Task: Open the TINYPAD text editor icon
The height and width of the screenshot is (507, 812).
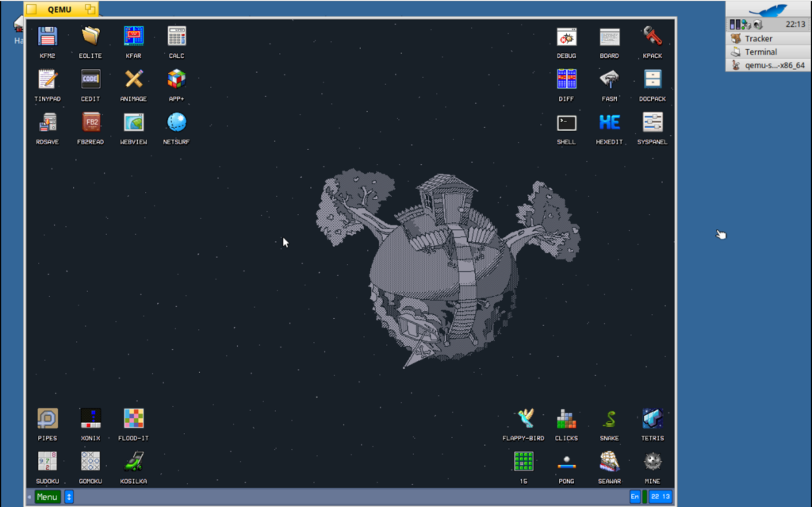Action: coord(48,79)
